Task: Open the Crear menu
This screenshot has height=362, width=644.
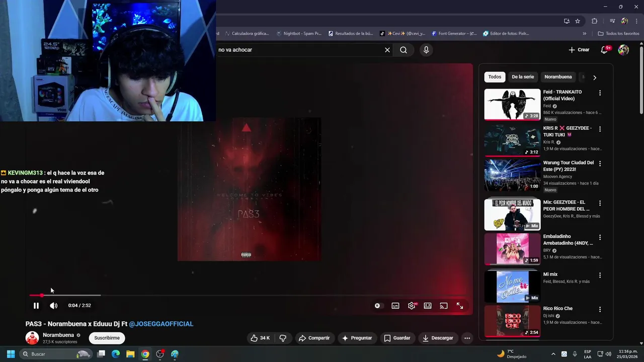Action: [579, 50]
